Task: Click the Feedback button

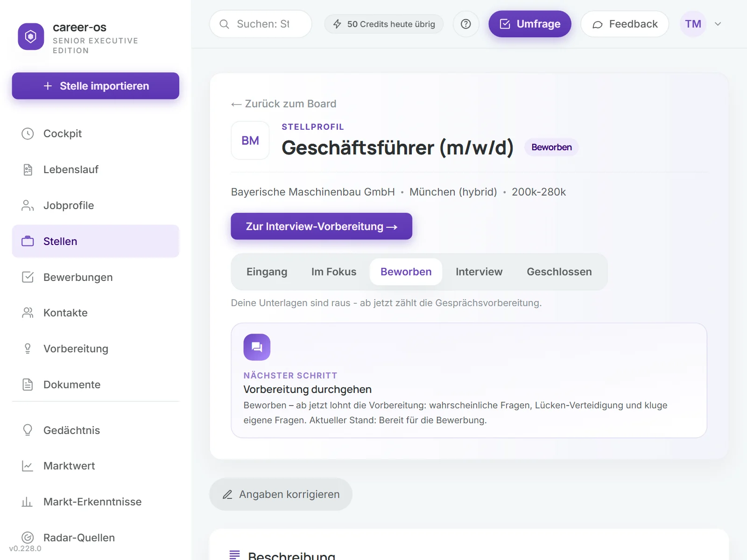Action: pyautogui.click(x=625, y=24)
